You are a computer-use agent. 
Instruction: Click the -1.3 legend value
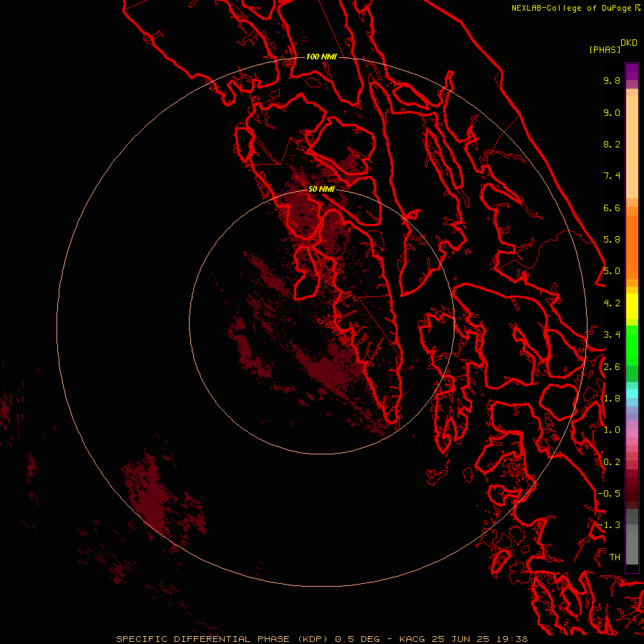(609, 525)
